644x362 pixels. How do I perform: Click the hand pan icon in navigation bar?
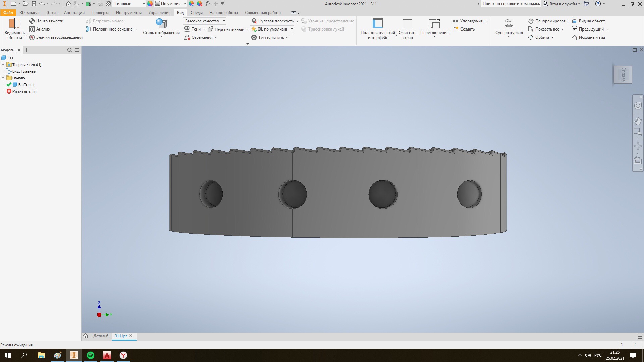click(x=638, y=121)
